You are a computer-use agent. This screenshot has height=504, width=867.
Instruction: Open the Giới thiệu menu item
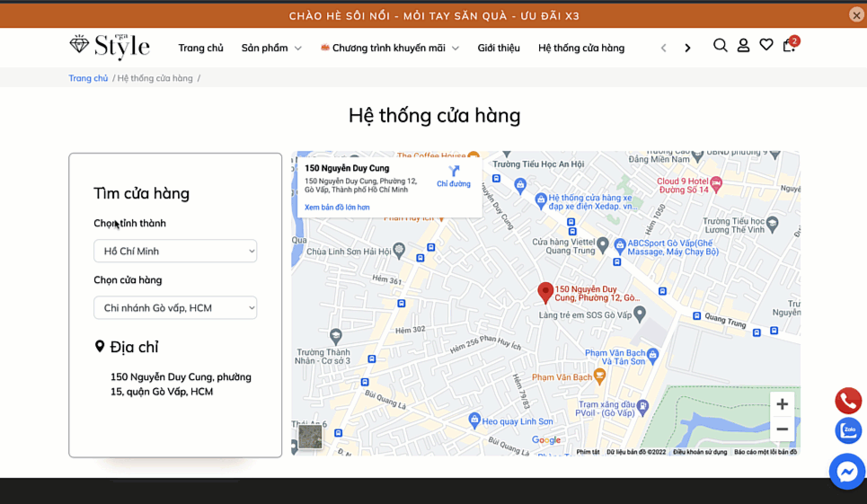499,49
